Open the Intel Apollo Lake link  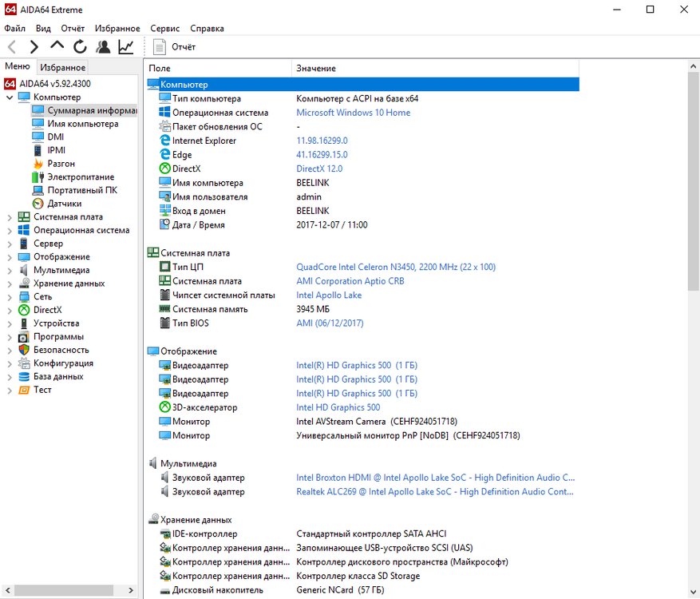click(x=329, y=296)
